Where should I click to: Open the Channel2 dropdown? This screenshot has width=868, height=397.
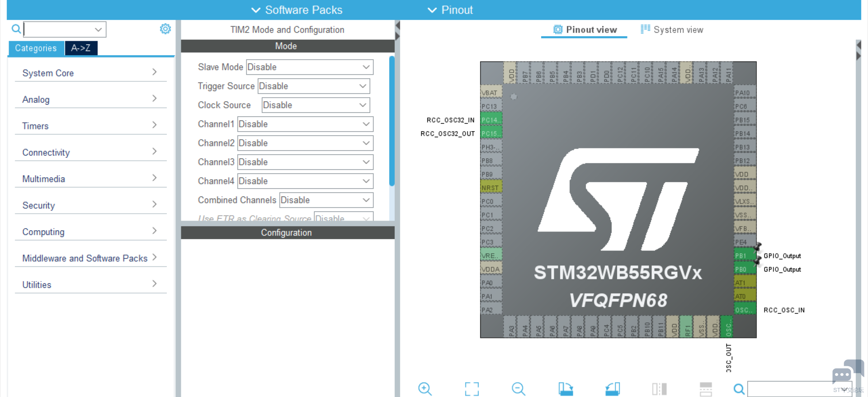click(305, 143)
